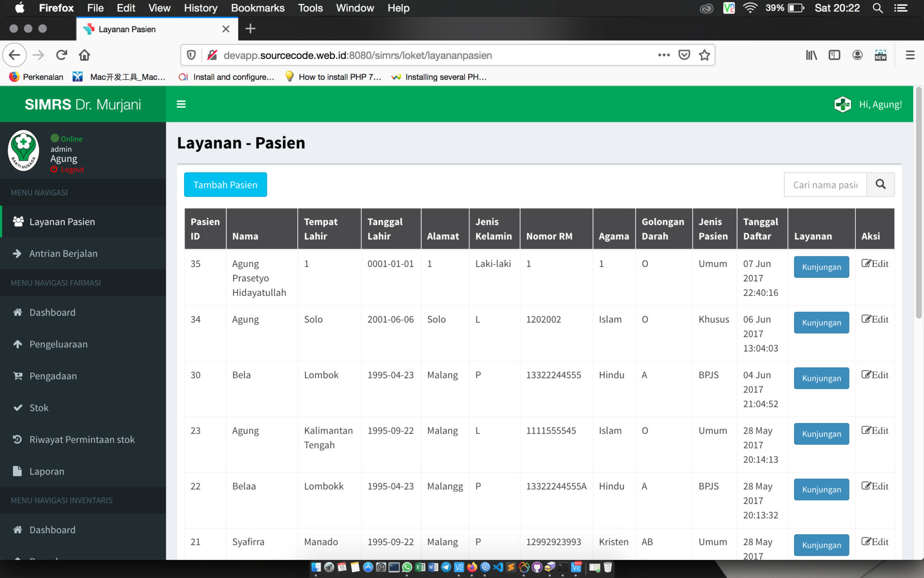Screen dimensions: 924x578
Task: Click the Tambah Pasien button
Action: tap(225, 184)
